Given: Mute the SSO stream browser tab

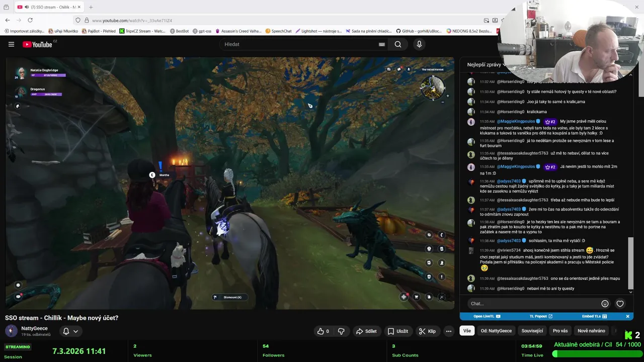Looking at the screenshot, I should tap(27, 7).
